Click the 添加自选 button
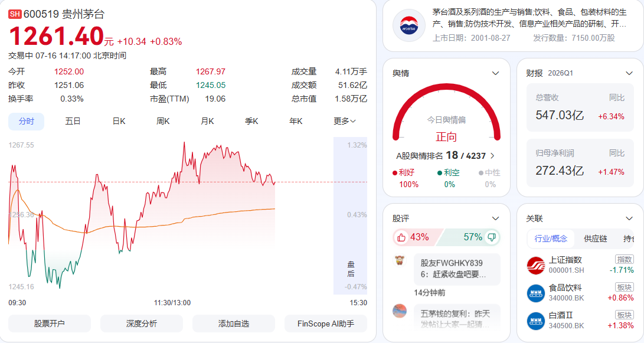The image size is (644, 343). [233, 324]
